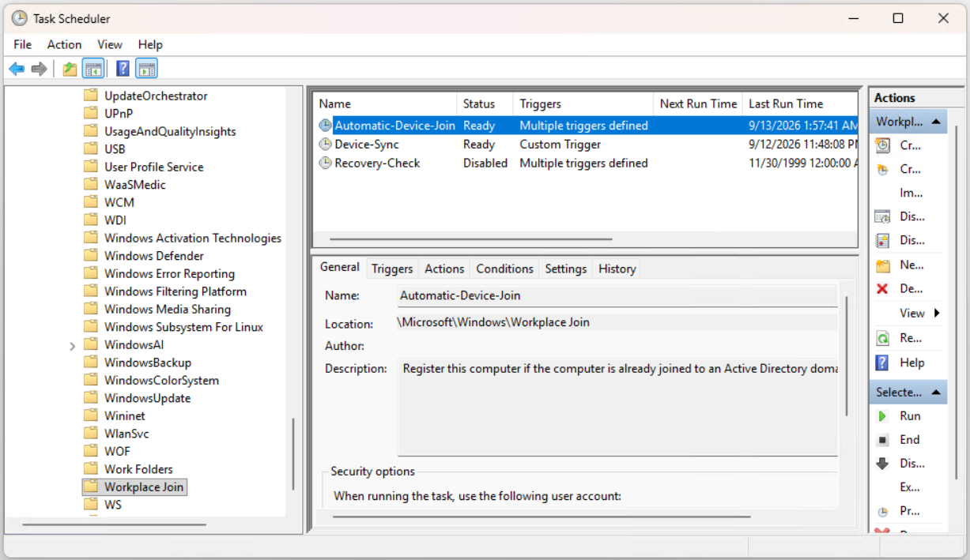
Task: Click the green Run arrow icon
Action: click(882, 415)
